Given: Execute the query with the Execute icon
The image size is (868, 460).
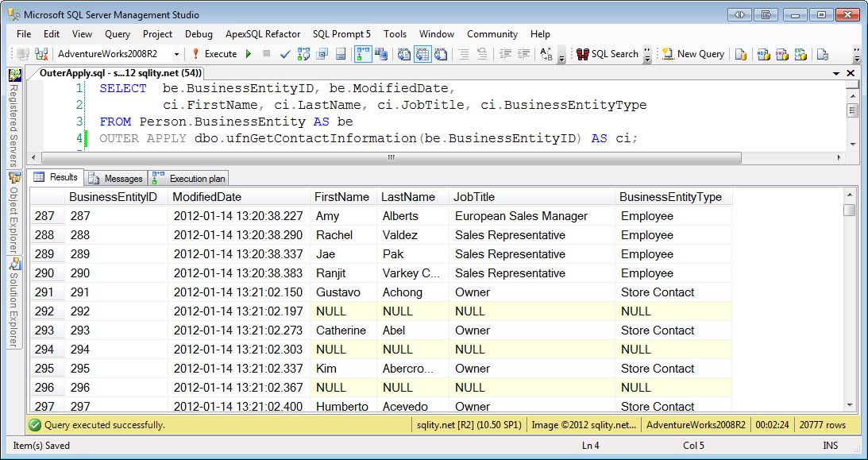Looking at the screenshot, I should 217,54.
